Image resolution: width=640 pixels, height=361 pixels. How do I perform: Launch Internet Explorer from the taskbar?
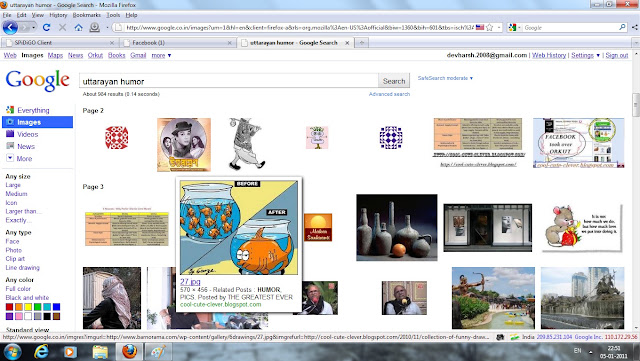(41, 352)
